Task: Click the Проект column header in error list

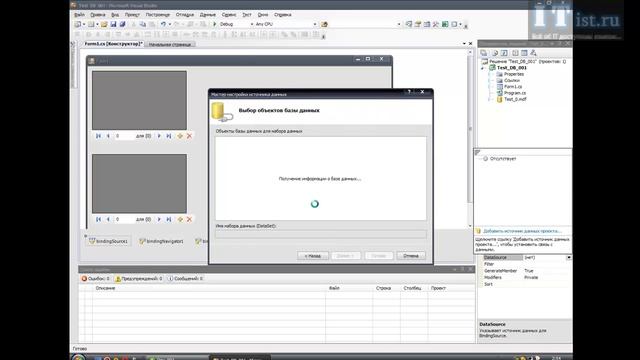Action: pyautogui.click(x=451, y=288)
